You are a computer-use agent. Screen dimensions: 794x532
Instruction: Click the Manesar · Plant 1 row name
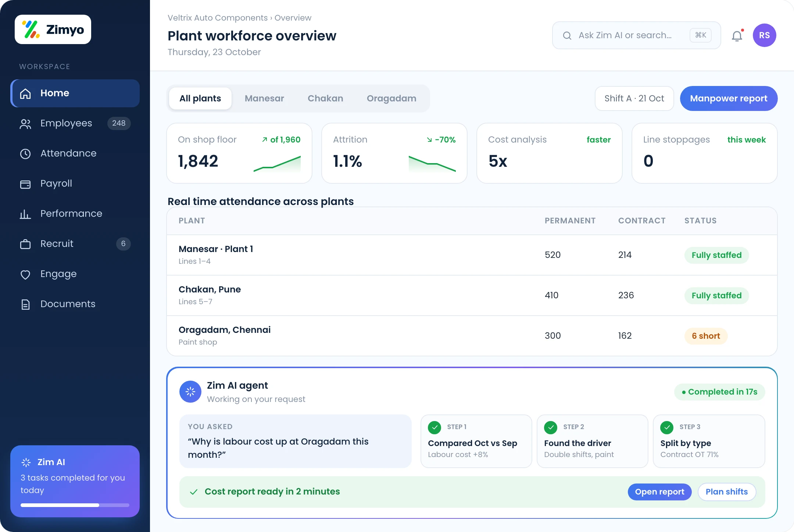point(216,249)
